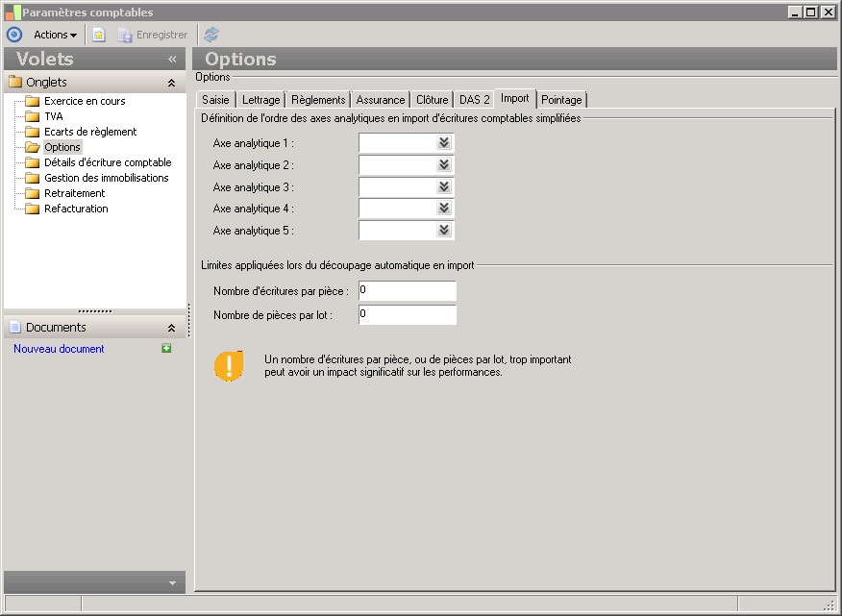Image resolution: width=842 pixels, height=616 pixels.
Task: Select the TVA tree item
Action: [54, 116]
